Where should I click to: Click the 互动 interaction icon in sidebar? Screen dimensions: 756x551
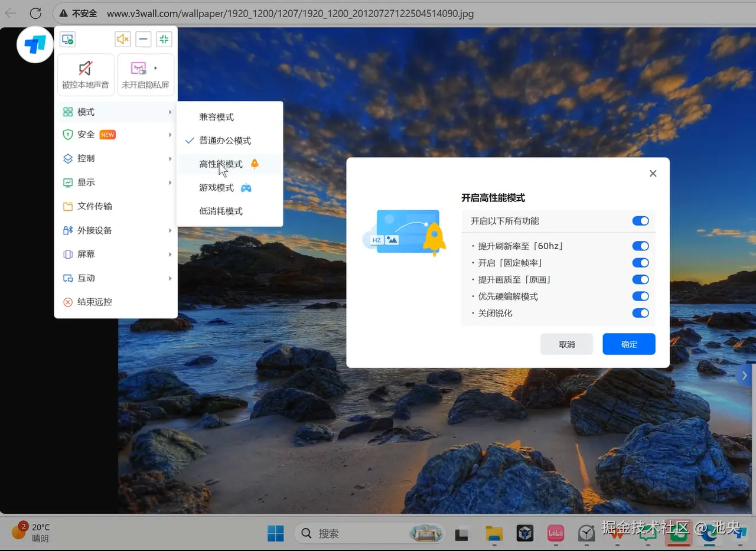tap(67, 278)
